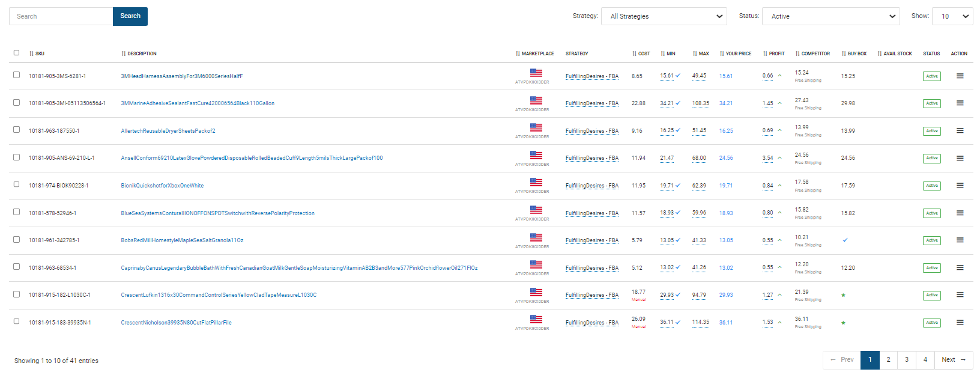Click US flag icon in 3MHeadHarness row
This screenshot has height=378, width=980.
536,73
